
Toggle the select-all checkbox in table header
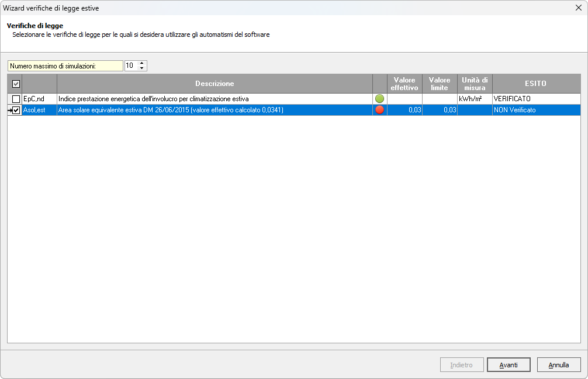pyautogui.click(x=16, y=84)
